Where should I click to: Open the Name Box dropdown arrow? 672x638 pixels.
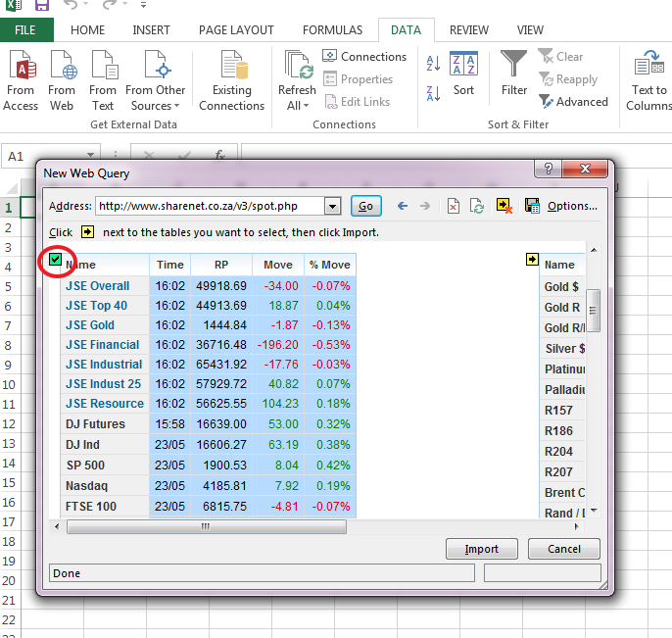point(90,155)
